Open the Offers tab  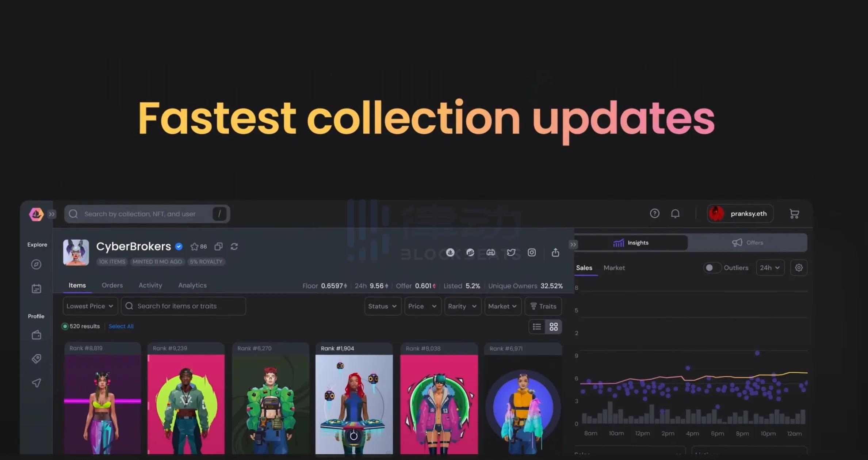[x=747, y=243]
